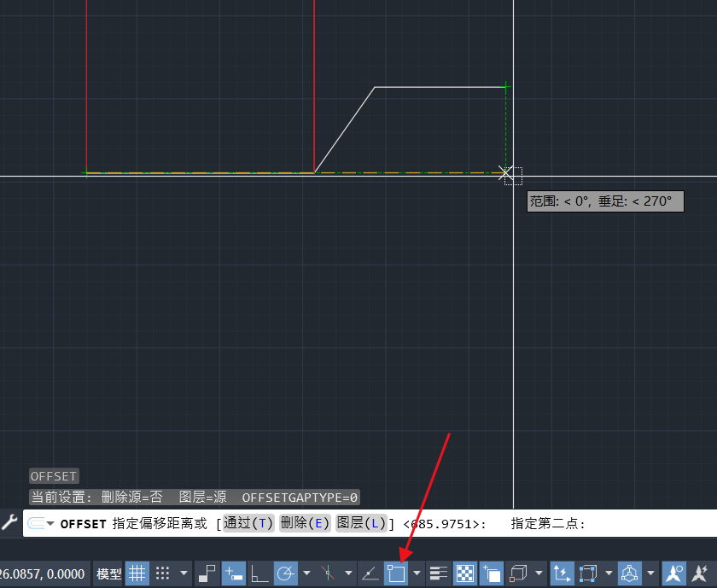Open the object snap settings dropdown arrow

[x=417, y=573]
